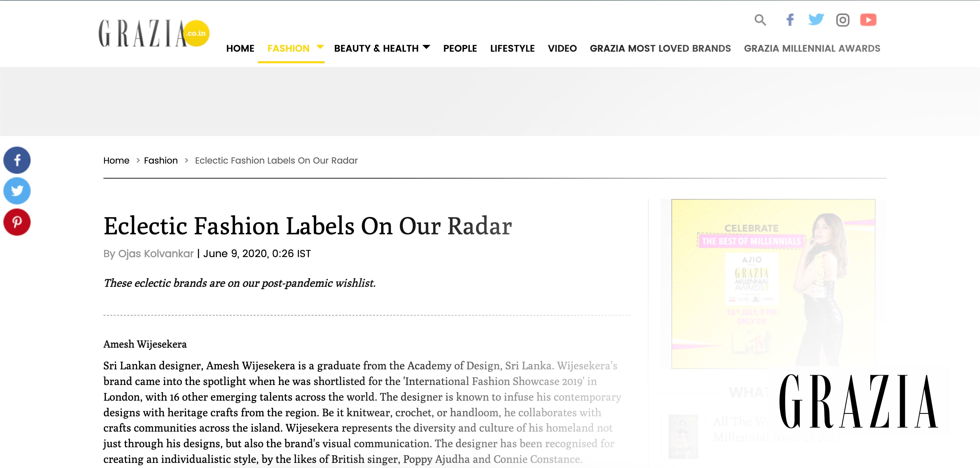This screenshot has width=980, height=468.
Task: Click the Grazia.co.in logo
Action: coord(153,33)
